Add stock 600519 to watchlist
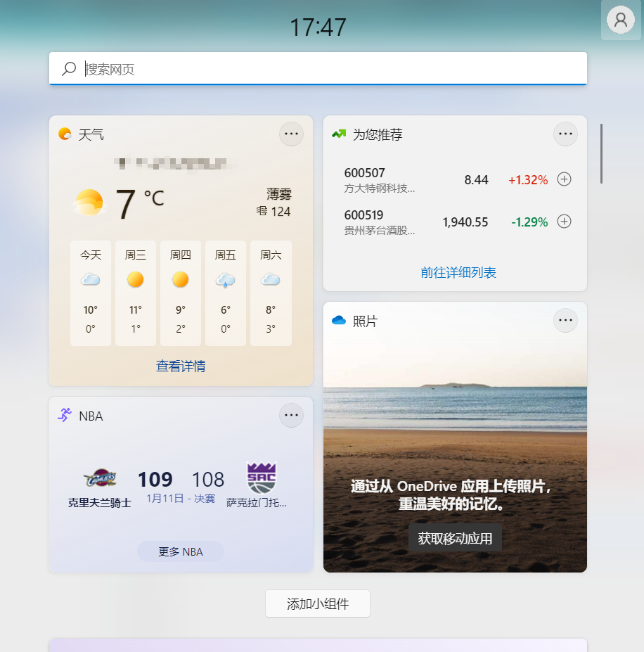Viewport: 644px width, 652px height. (564, 222)
